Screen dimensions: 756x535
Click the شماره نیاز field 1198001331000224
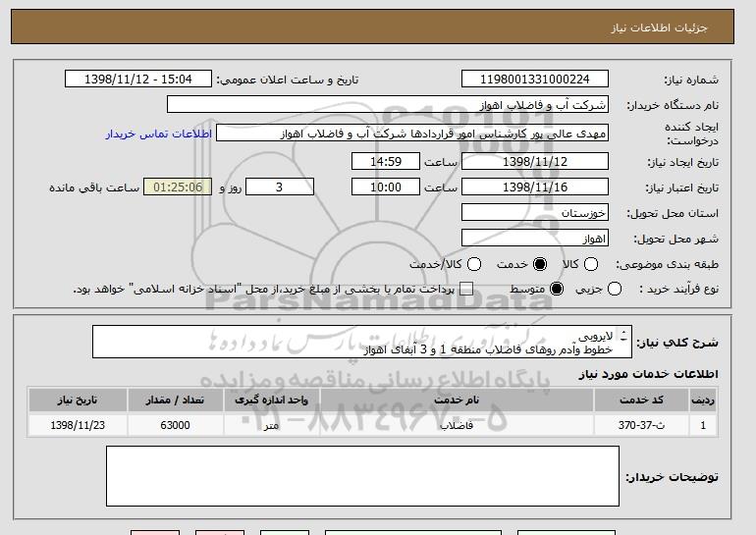(x=535, y=80)
